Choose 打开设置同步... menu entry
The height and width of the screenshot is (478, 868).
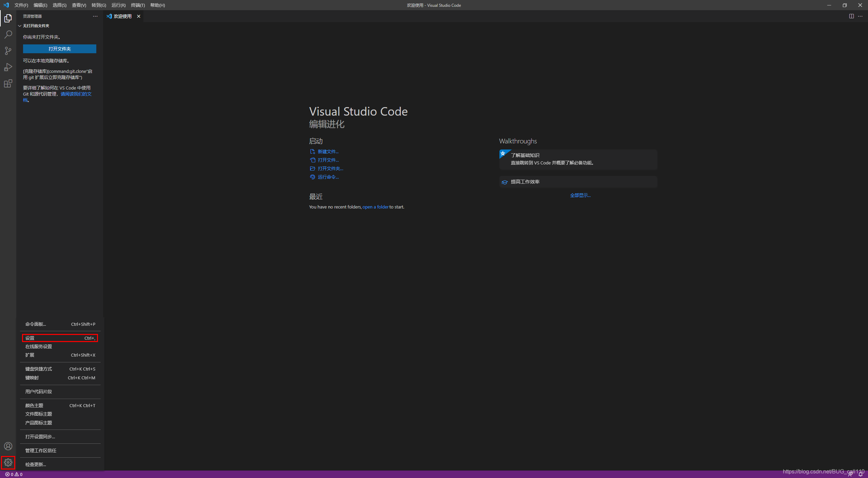click(x=60, y=437)
